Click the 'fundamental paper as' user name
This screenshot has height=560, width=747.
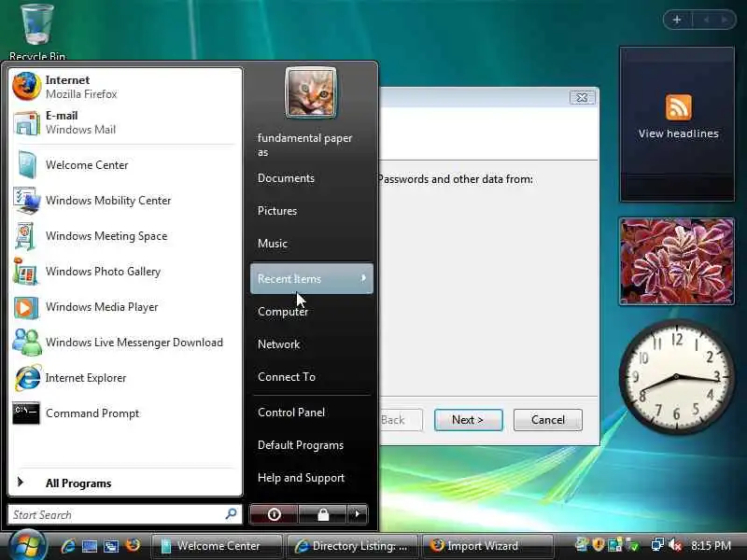click(x=304, y=145)
